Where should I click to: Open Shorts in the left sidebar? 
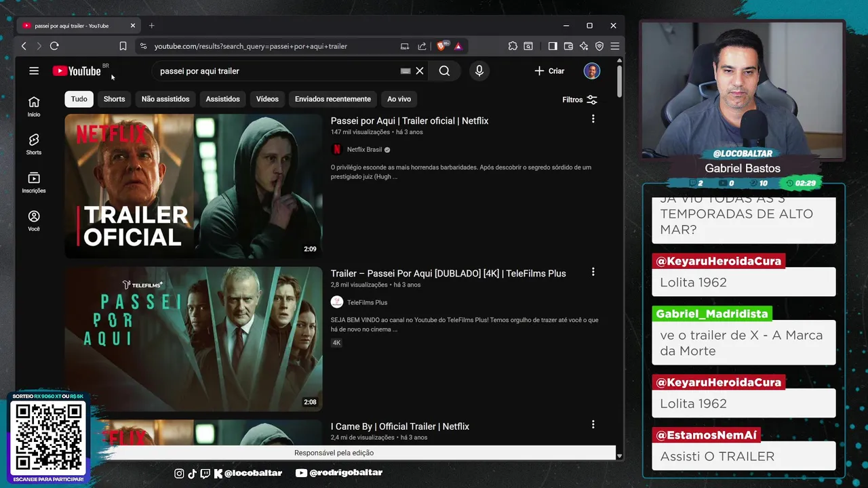click(34, 144)
